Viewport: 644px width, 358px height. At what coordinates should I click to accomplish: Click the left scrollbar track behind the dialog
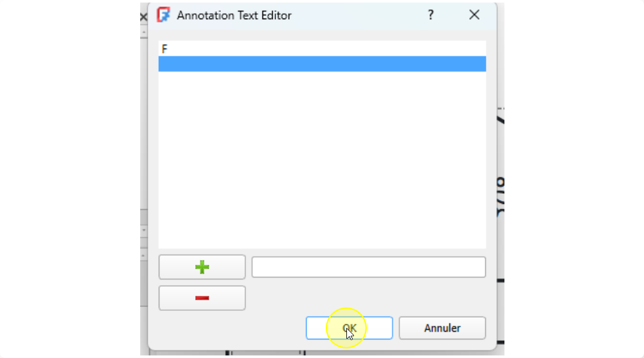144,123
